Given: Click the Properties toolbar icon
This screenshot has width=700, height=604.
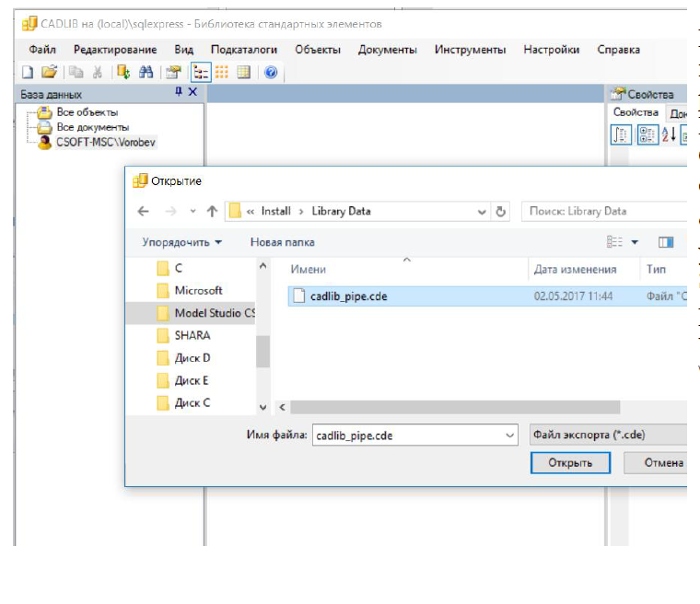Looking at the screenshot, I should pyautogui.click(x=173, y=72).
